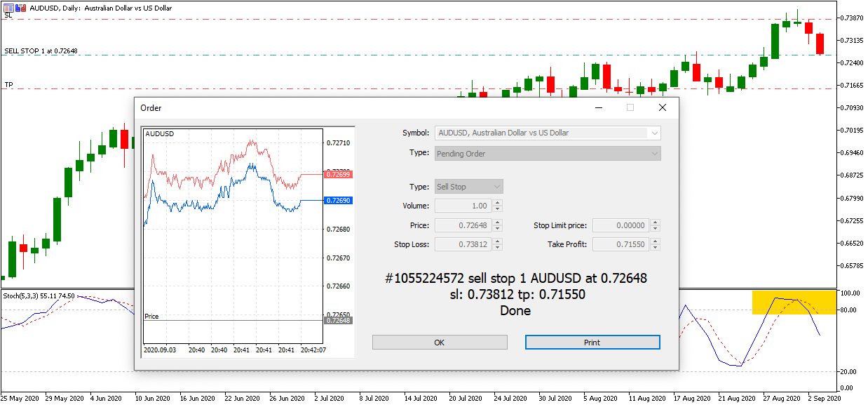Click the Stop Loss field showing 0.73812
Viewport: 868px width, 405px height.
pyautogui.click(x=463, y=244)
